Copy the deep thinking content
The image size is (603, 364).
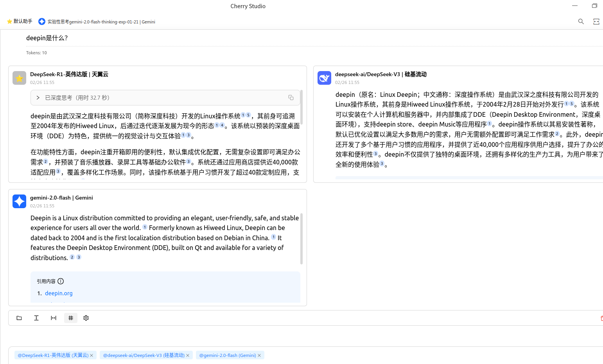pos(291,98)
